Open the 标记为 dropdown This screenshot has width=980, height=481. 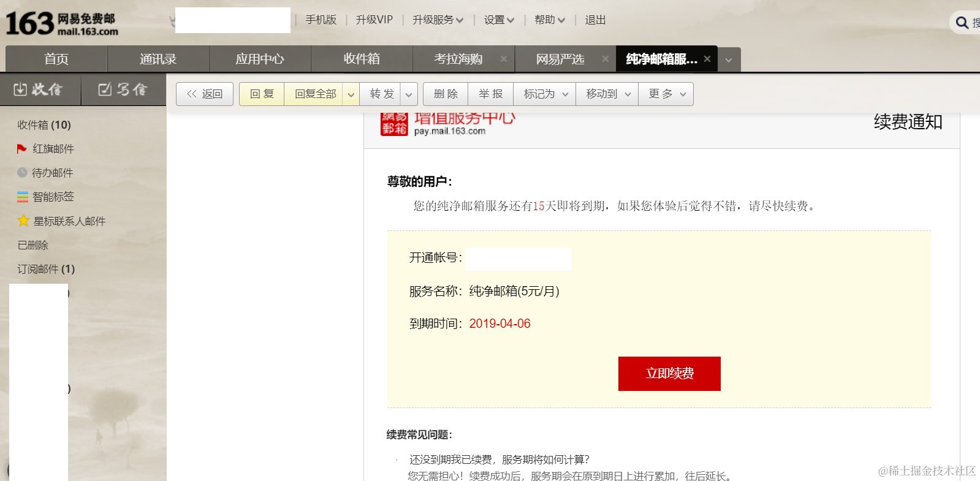click(545, 94)
